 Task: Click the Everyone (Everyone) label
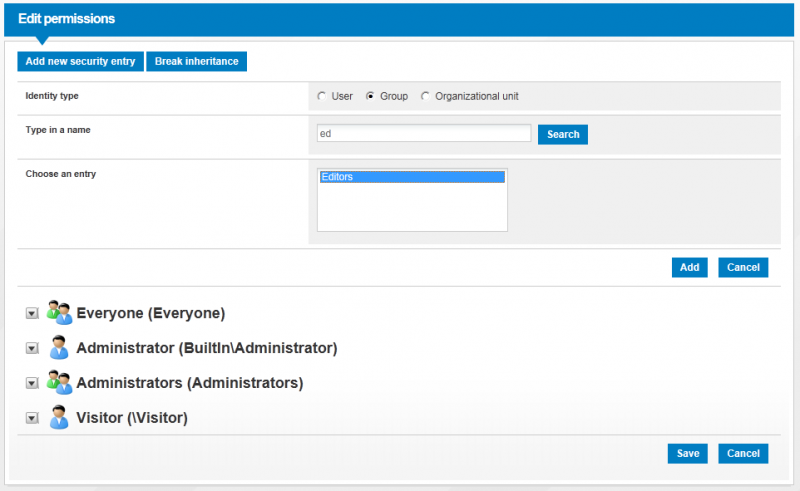click(x=151, y=313)
